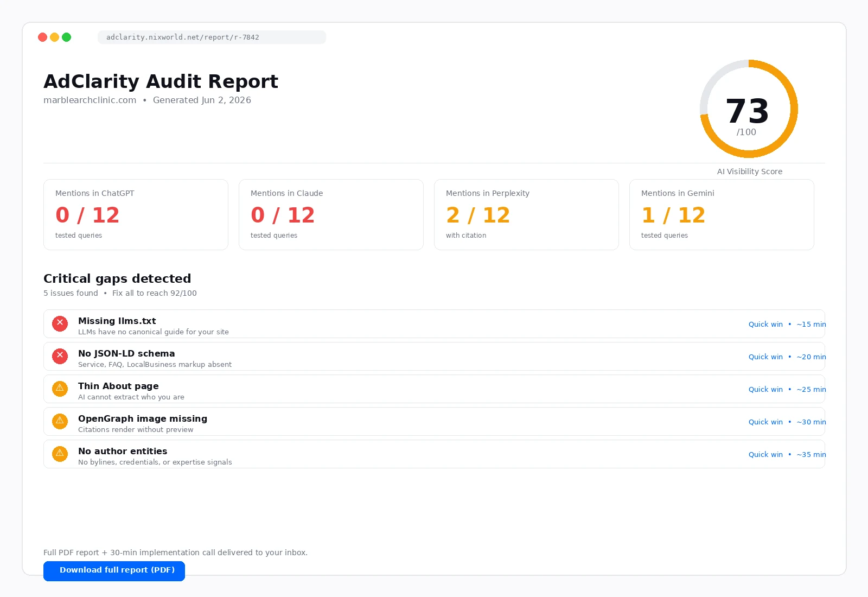Click the warning icon for No author entities
Image resolution: width=868 pixels, height=597 pixels.
click(60, 454)
